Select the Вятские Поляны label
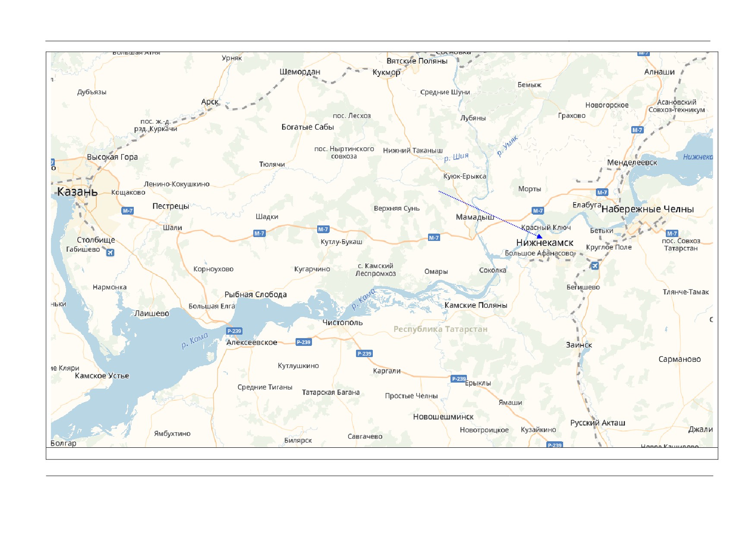 coord(417,61)
